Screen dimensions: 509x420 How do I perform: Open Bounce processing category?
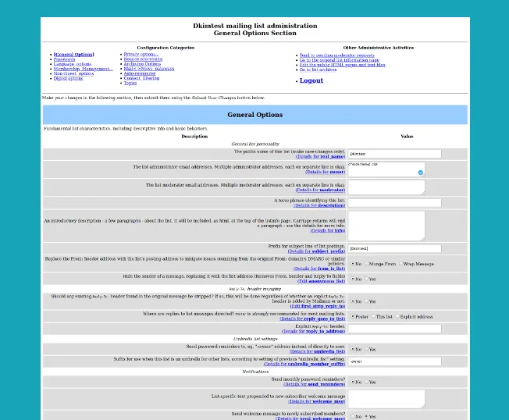[143, 59]
